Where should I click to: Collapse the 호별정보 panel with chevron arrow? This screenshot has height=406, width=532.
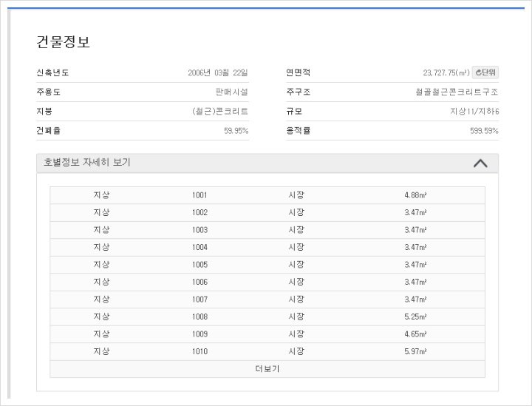click(x=480, y=163)
